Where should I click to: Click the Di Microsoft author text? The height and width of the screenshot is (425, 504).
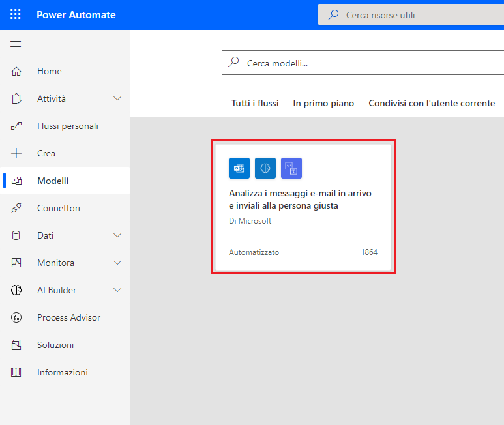pyautogui.click(x=250, y=221)
